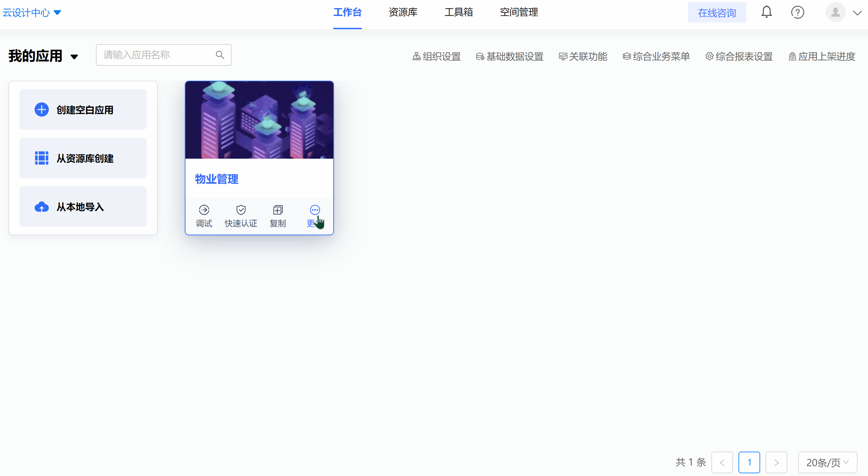868x476 pixels.
Task: Click the blue plus icon for blank app
Action: [x=42, y=110]
